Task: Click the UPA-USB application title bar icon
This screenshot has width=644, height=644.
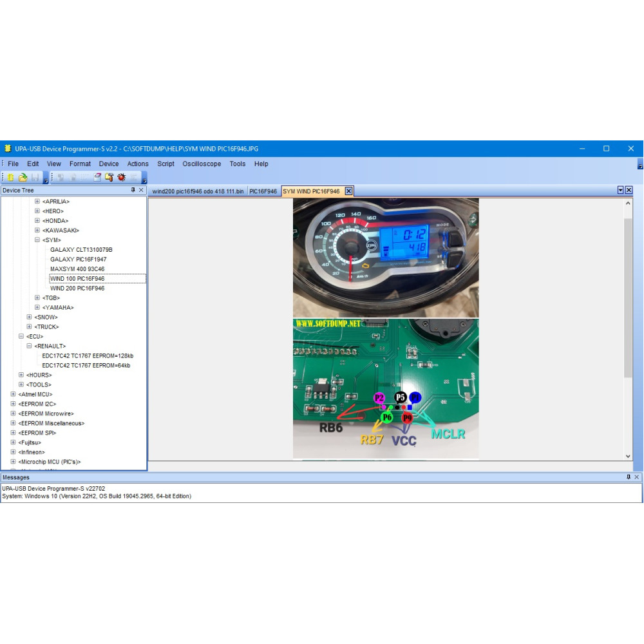Action: point(7,148)
